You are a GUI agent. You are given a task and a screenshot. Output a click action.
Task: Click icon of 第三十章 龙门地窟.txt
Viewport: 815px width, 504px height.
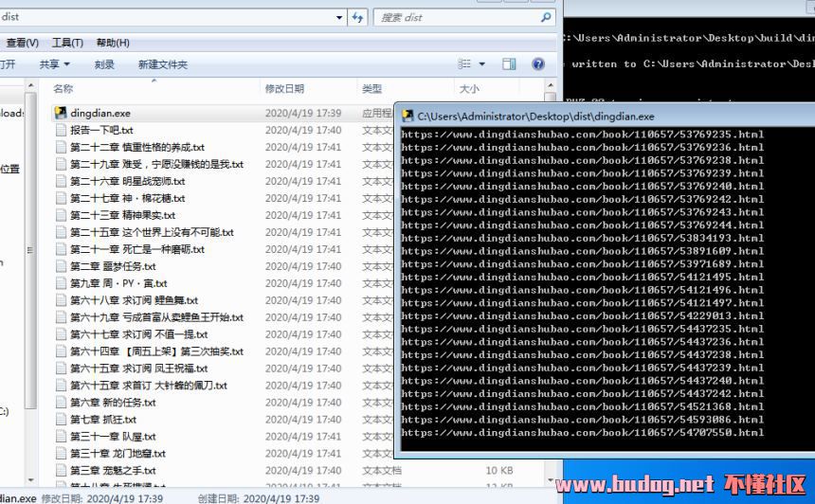[61, 454]
